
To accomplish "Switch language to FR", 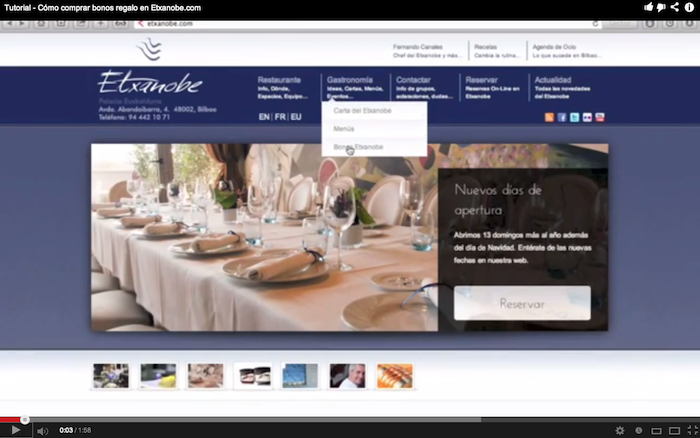I will point(280,117).
